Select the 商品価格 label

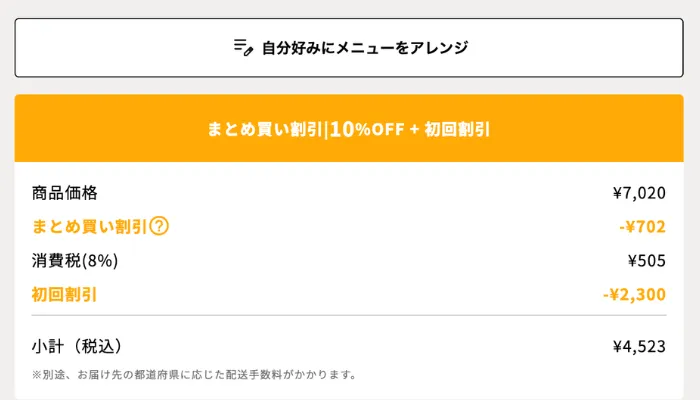click(x=65, y=193)
